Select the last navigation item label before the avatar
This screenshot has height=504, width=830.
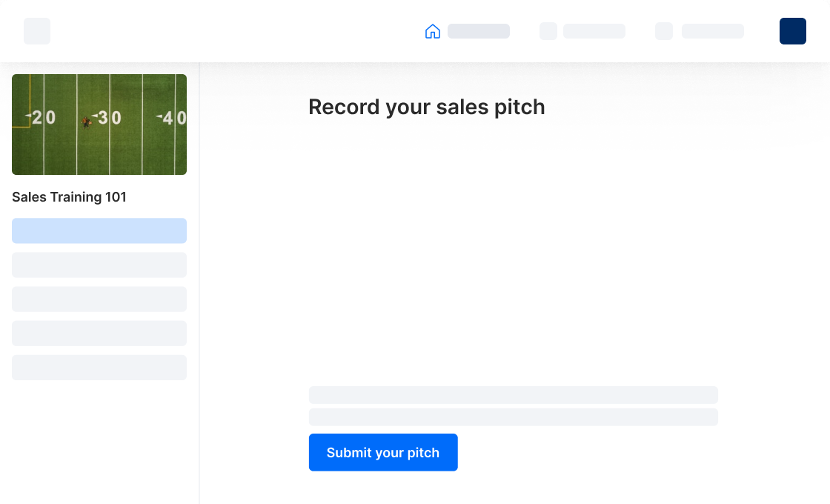(713, 31)
